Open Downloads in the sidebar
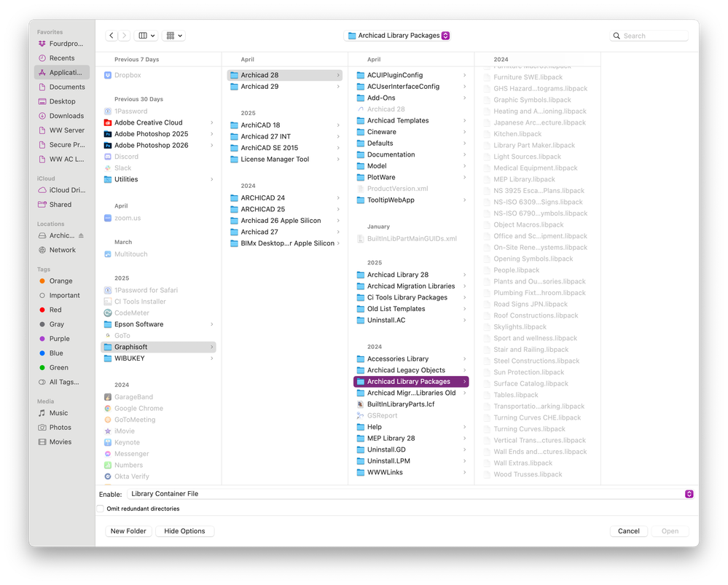Screen dimensions: 728x585 point(62,116)
